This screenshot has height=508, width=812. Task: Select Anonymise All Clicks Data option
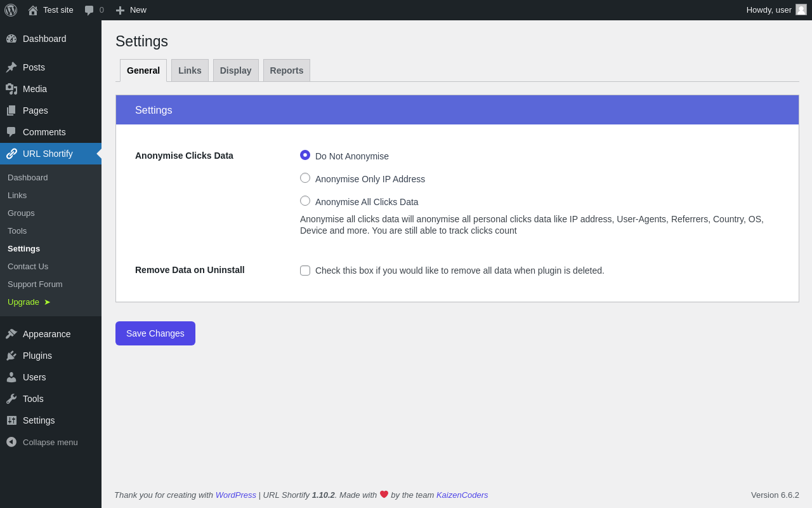305,201
